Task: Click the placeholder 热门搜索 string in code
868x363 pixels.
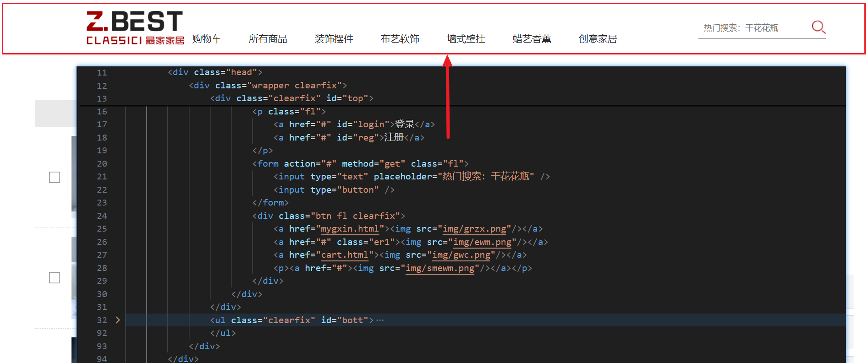Action: coord(486,177)
